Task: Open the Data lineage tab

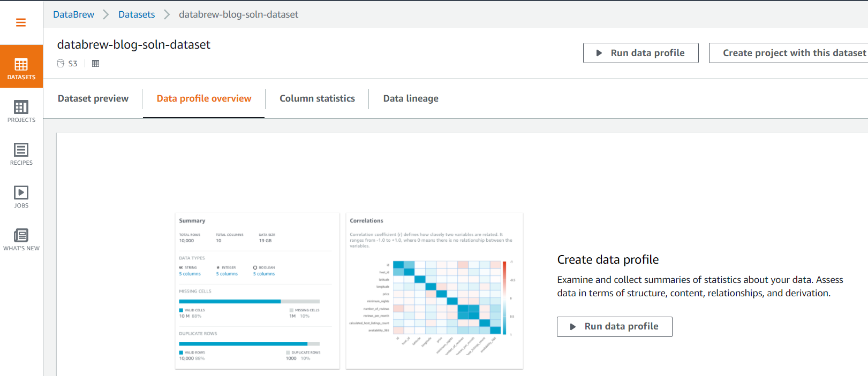Action: [411, 98]
